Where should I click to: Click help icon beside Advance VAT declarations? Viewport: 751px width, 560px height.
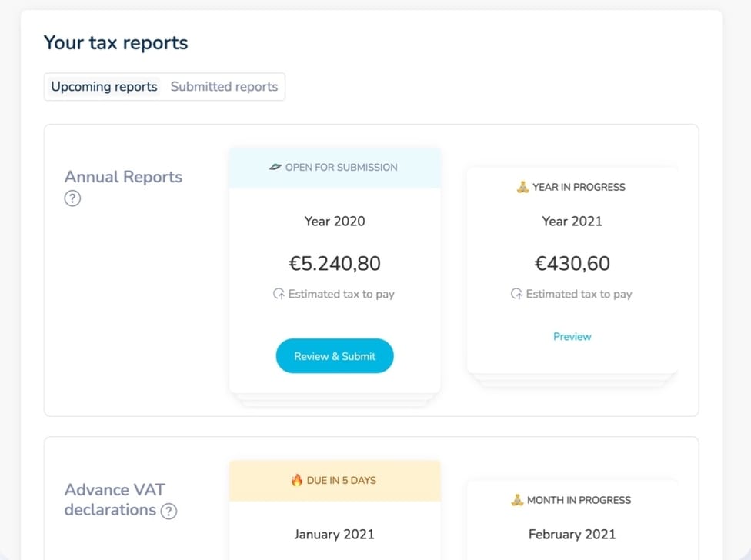pos(169,511)
